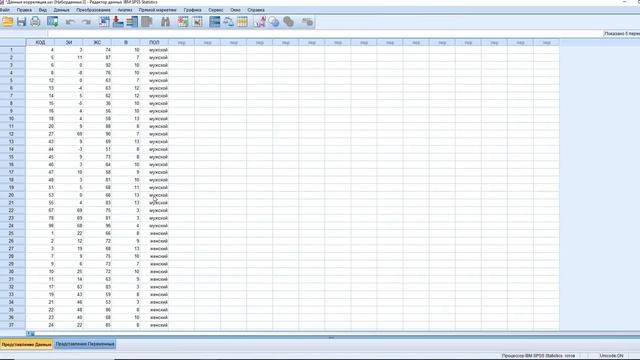Open a data document via folder icon
The height and width of the screenshot is (360, 640).
[x=8, y=22]
